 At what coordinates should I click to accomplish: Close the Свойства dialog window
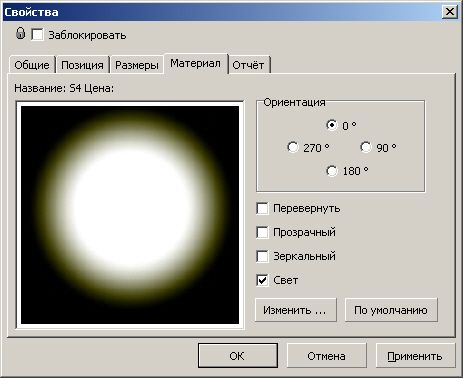(x=450, y=12)
